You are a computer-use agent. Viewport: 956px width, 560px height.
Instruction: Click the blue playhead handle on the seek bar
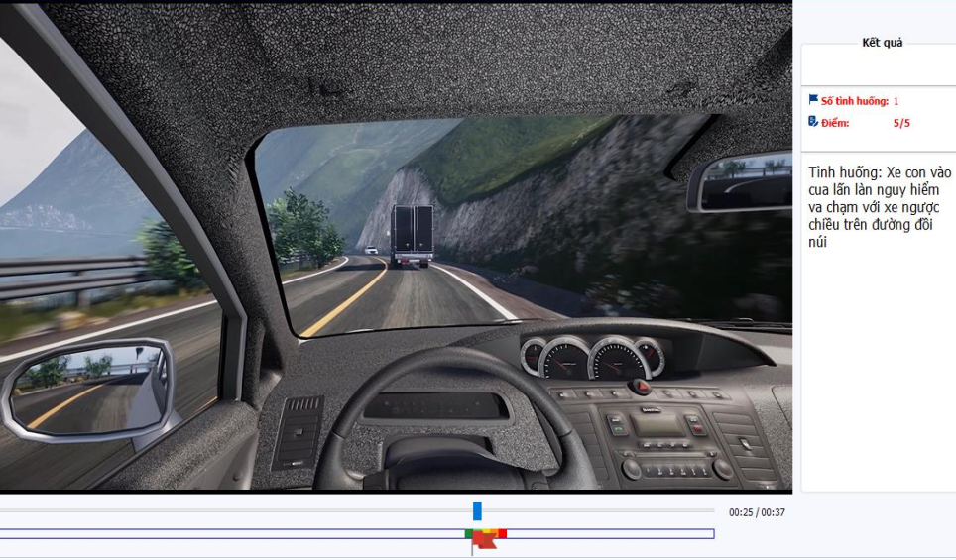coord(477,510)
